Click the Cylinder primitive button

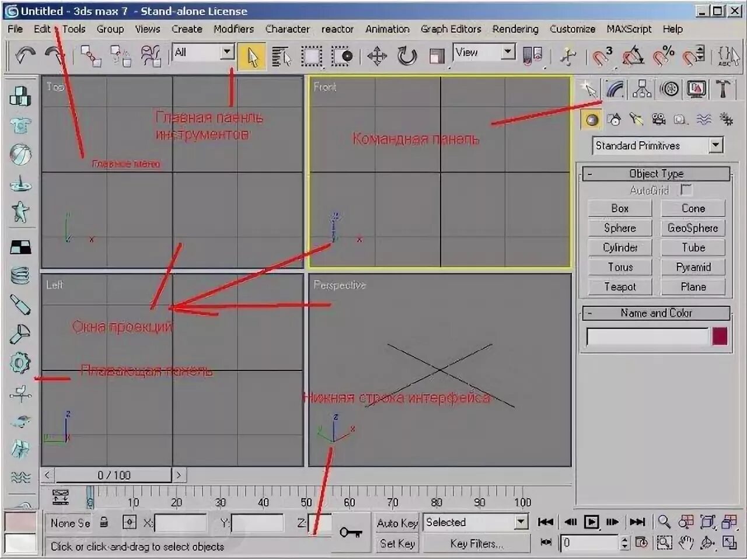click(x=620, y=247)
